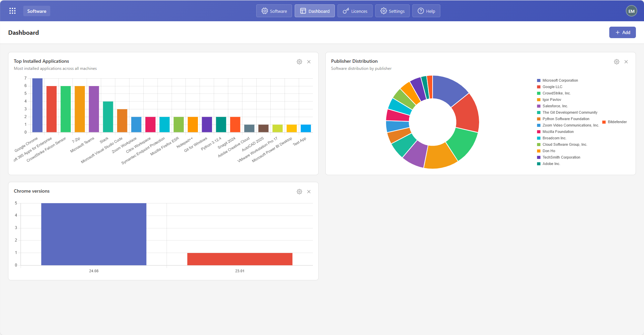This screenshot has width=644, height=335.
Task: Toggle Don Ho legend entry
Action: 546,151
